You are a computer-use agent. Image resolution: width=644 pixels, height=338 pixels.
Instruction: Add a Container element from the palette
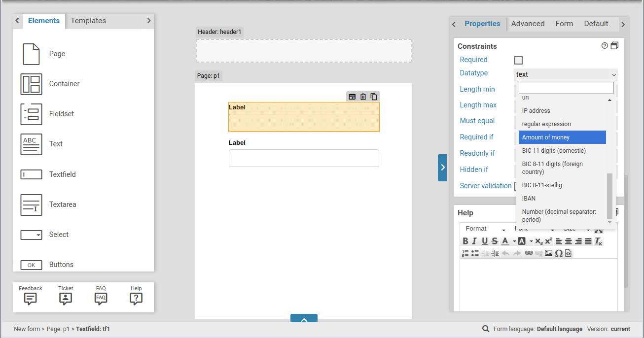tap(31, 84)
